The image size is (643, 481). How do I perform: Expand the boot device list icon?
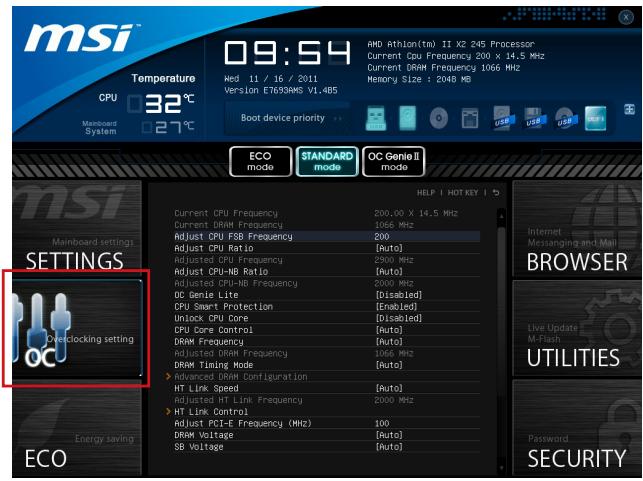click(x=629, y=109)
